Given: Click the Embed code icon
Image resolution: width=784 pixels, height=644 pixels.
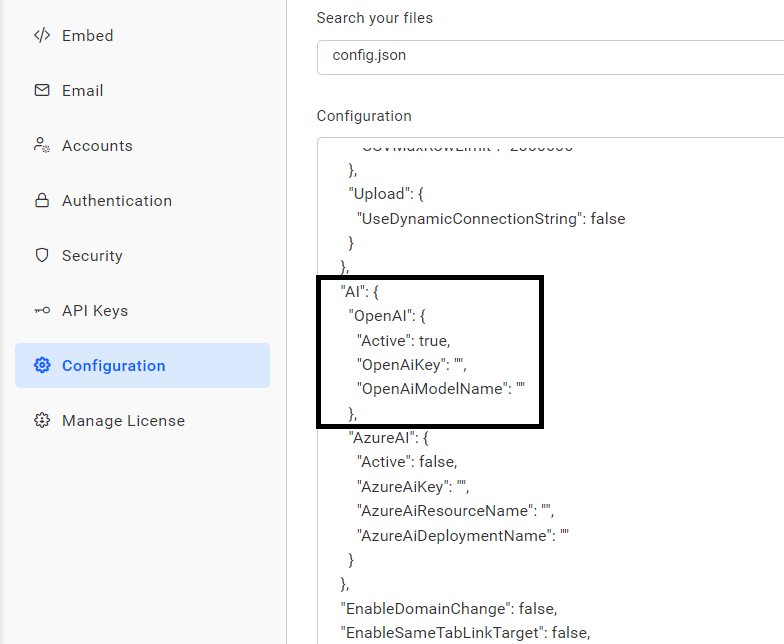Looking at the screenshot, I should tap(42, 36).
